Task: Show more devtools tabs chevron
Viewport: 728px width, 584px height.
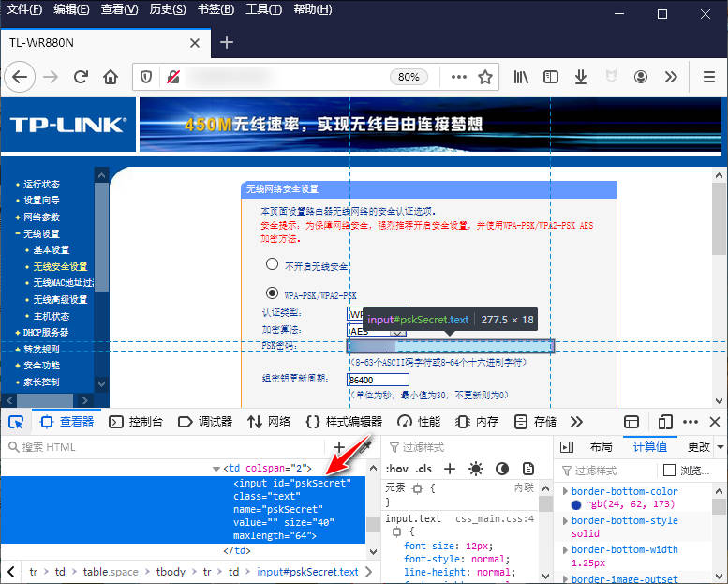Action: tap(576, 422)
